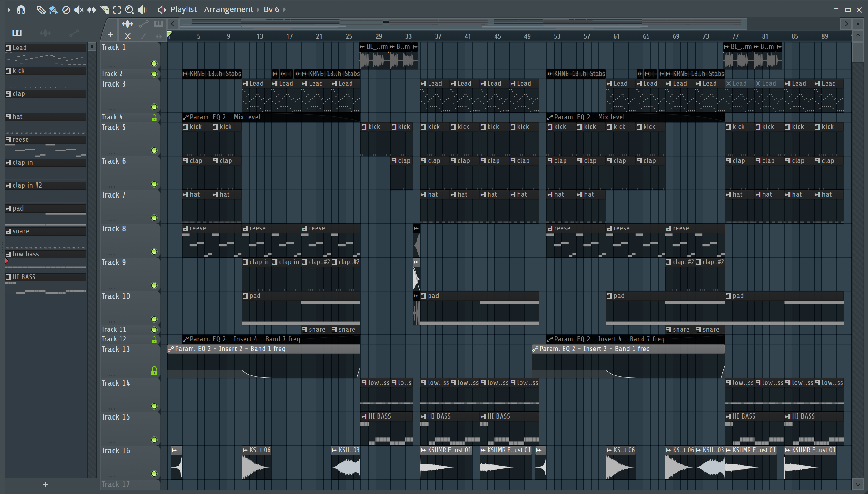Mute Track 8 using its green light

[154, 252]
